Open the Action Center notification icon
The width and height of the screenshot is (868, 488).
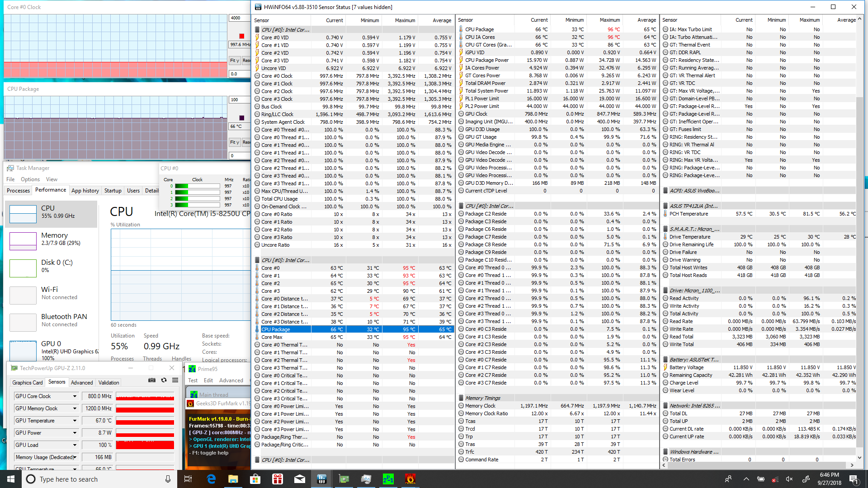pos(854,479)
